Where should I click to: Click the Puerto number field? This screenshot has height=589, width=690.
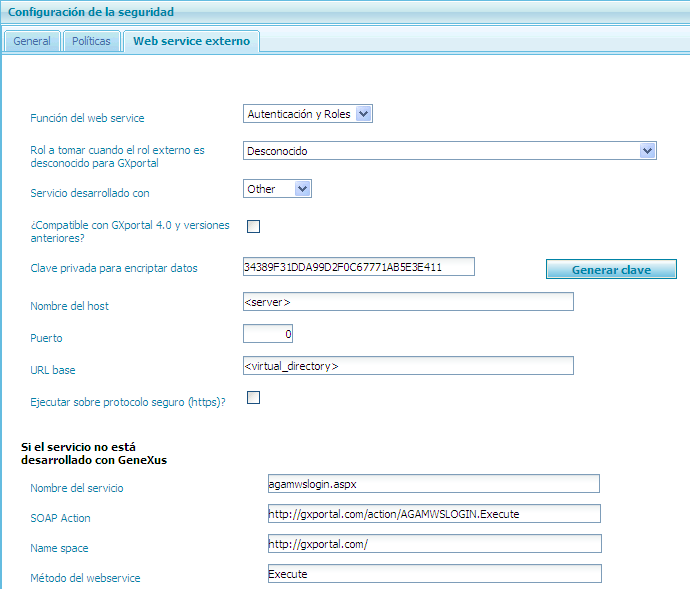(x=268, y=333)
